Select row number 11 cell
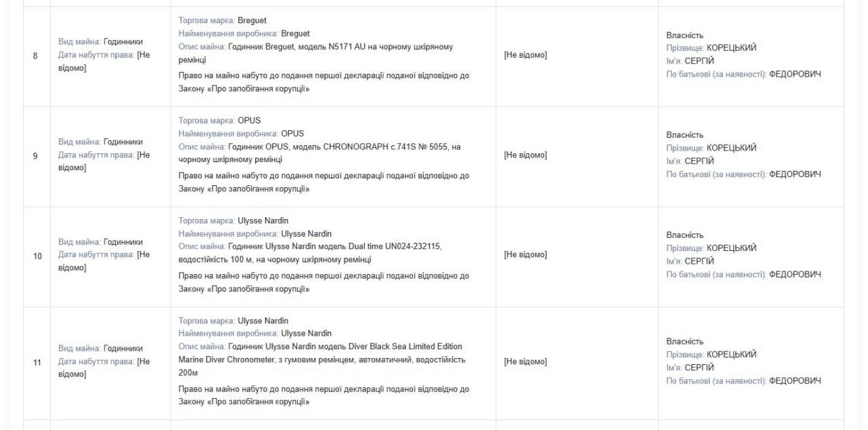Screen dimensions: 868x430 [x=37, y=362]
